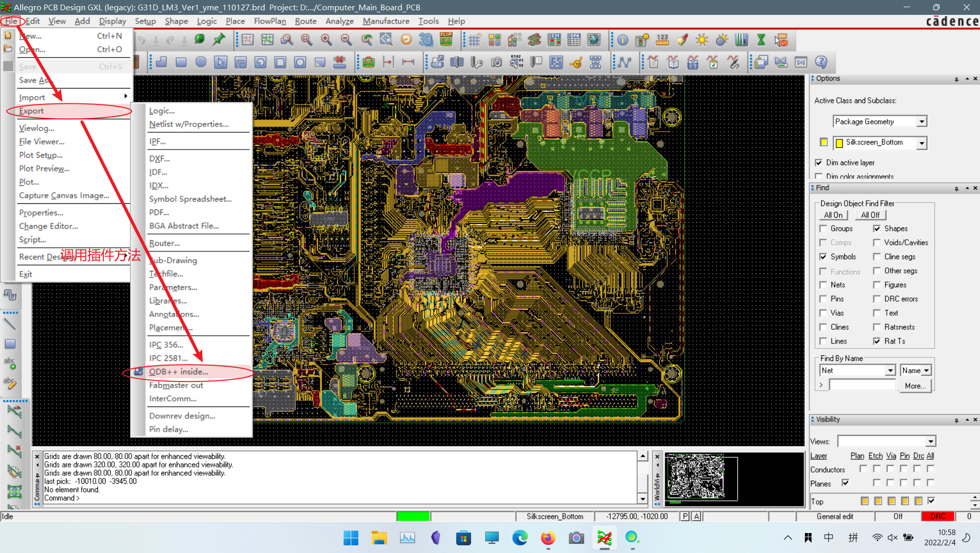980x553 pixels.
Task: Click the Show Element info icon
Action: click(x=623, y=40)
